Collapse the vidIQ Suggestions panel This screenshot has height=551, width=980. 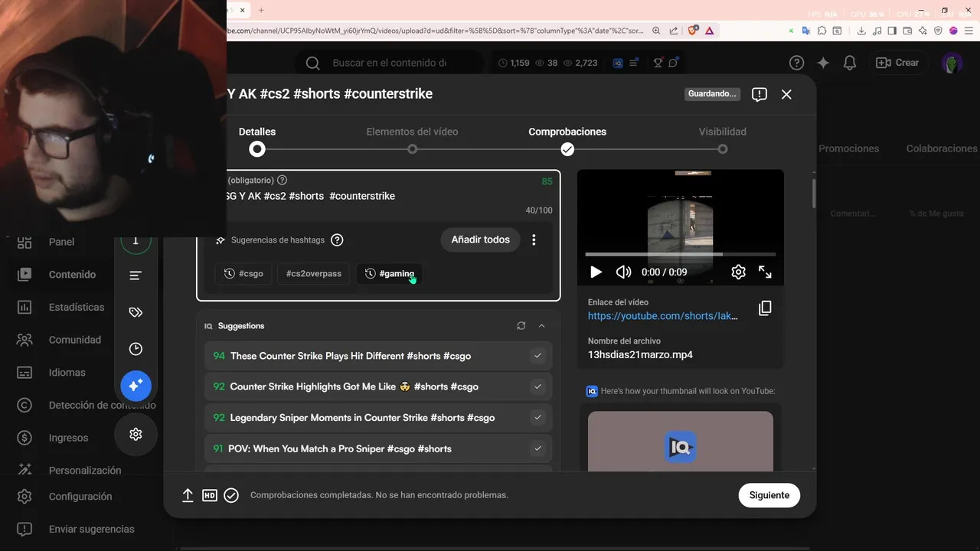(541, 325)
